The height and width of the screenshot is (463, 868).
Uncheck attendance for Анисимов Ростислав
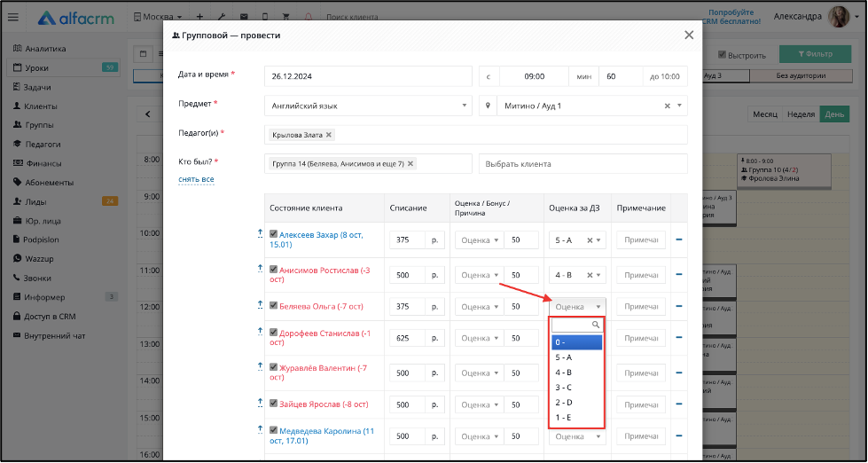pyautogui.click(x=273, y=269)
